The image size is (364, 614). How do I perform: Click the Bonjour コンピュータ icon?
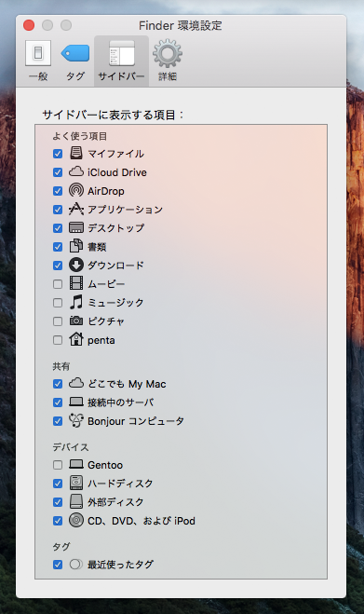tap(76, 420)
